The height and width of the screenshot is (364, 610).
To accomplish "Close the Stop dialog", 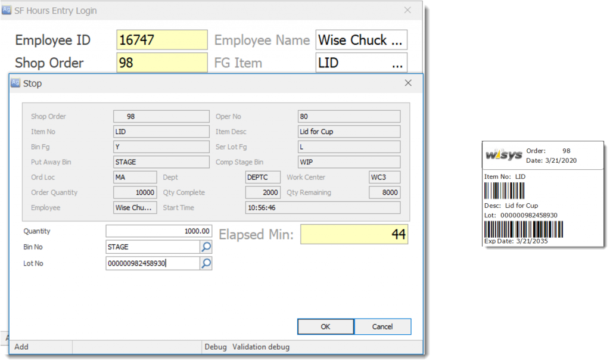I will (x=408, y=83).
